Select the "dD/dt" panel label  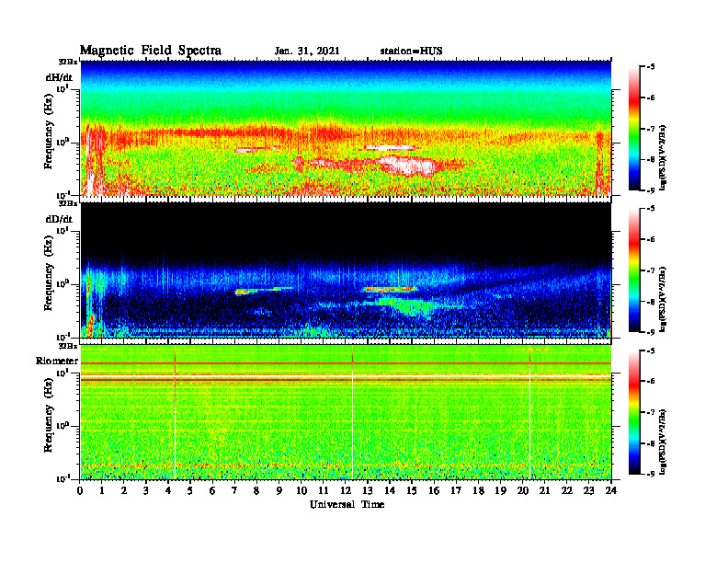59,219
